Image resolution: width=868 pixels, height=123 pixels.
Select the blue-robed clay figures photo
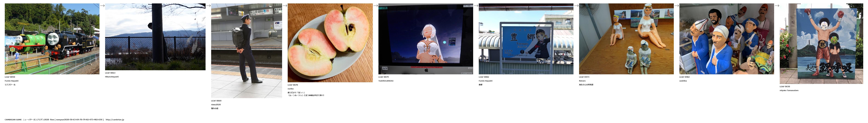tap(727, 39)
